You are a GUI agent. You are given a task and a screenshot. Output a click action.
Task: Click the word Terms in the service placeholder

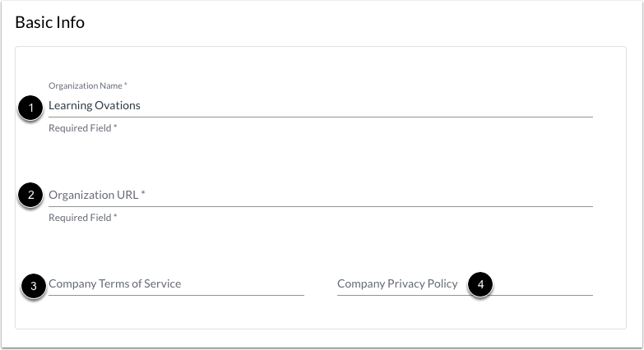pyautogui.click(x=114, y=284)
